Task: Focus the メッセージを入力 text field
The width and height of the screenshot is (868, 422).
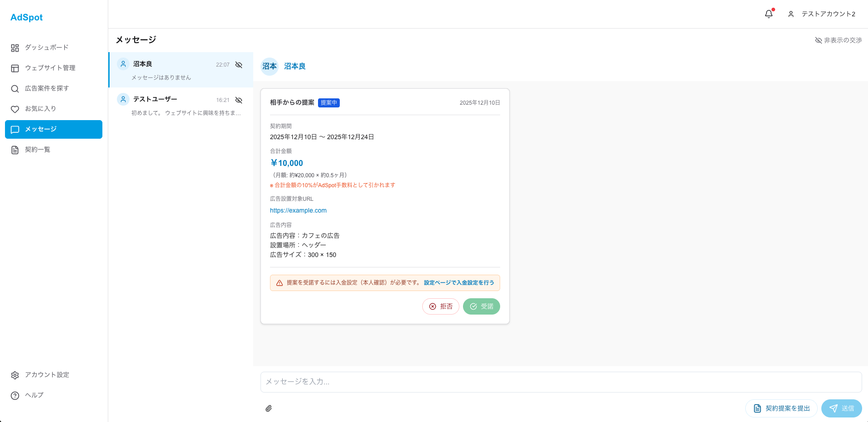Action: pos(561,382)
